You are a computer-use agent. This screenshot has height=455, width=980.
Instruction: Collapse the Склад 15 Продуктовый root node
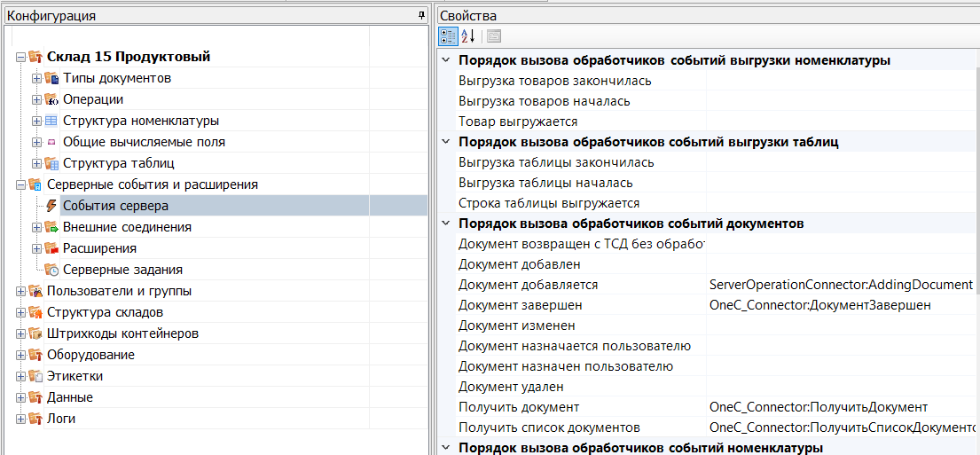pos(20,58)
